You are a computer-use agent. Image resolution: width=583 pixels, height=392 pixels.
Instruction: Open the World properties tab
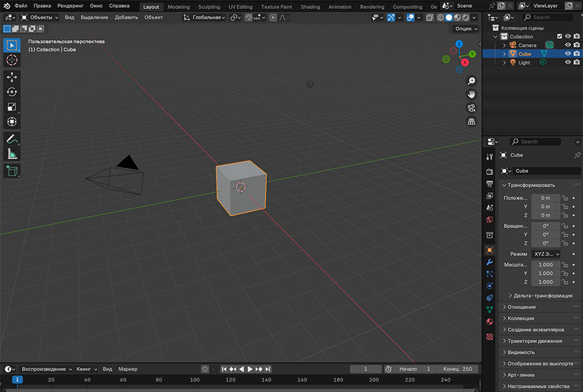pyautogui.click(x=490, y=220)
